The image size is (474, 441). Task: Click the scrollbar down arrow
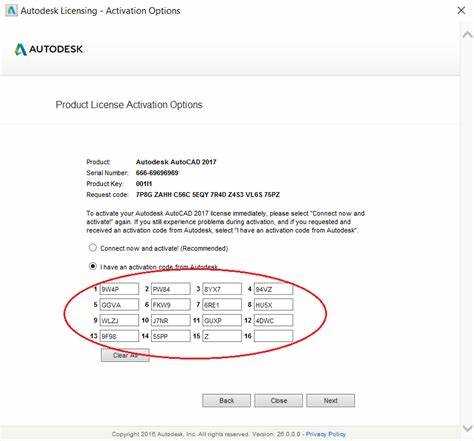click(x=467, y=428)
